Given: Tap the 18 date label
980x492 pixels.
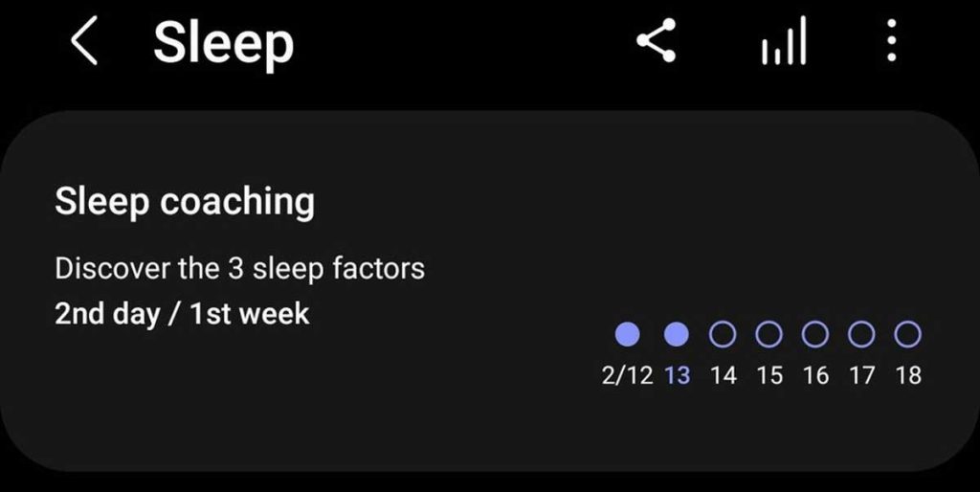Looking at the screenshot, I should pyautogui.click(x=908, y=375).
